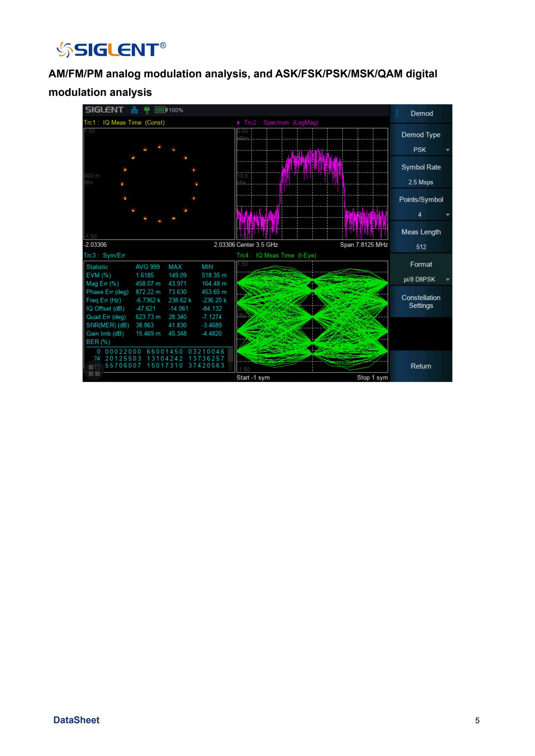535x756 pixels.
Task: Click the Center 3.5 GHz label
Action: (x=257, y=245)
